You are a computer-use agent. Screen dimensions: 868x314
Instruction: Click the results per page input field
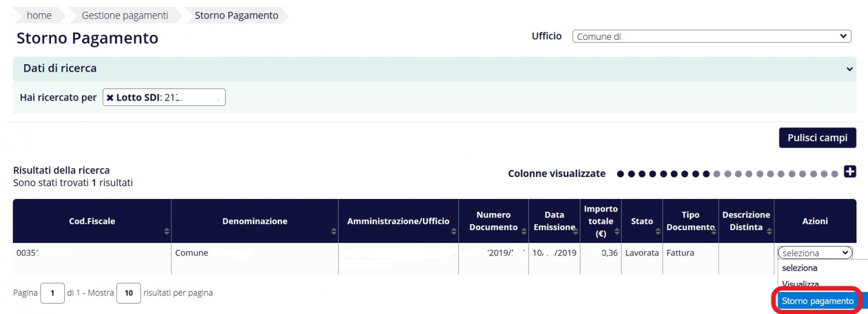coord(128,293)
